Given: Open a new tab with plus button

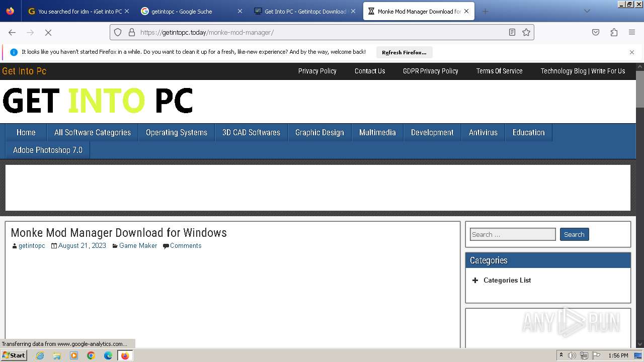Looking at the screenshot, I should [485, 11].
